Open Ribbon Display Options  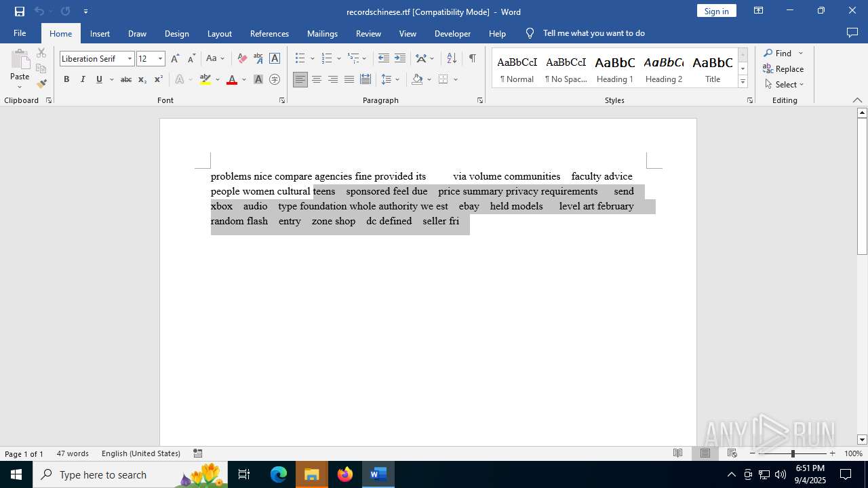[759, 11]
